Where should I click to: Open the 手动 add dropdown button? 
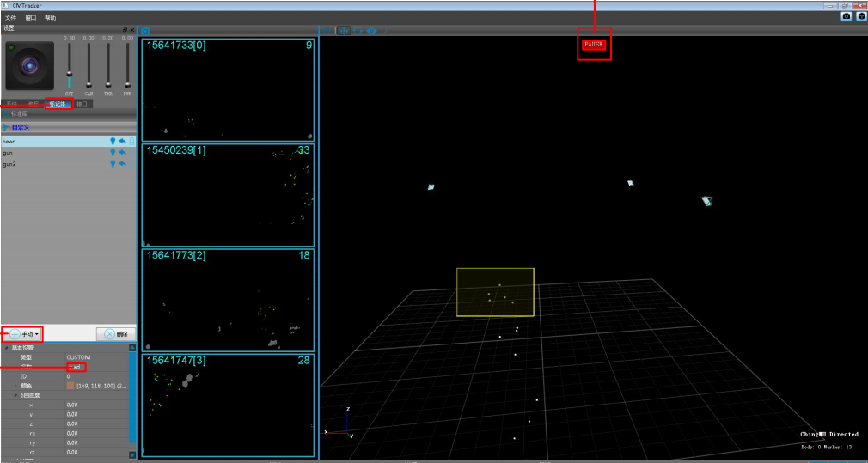(23, 334)
